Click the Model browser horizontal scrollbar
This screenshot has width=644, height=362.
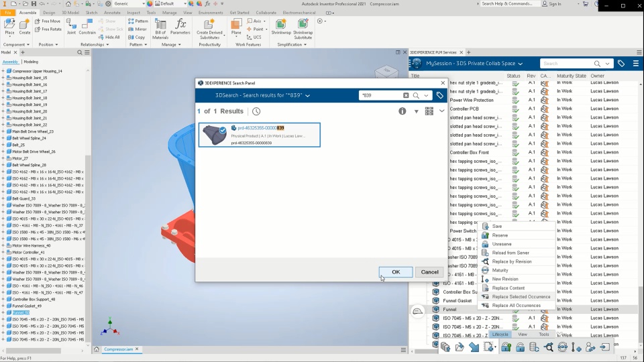(35, 351)
